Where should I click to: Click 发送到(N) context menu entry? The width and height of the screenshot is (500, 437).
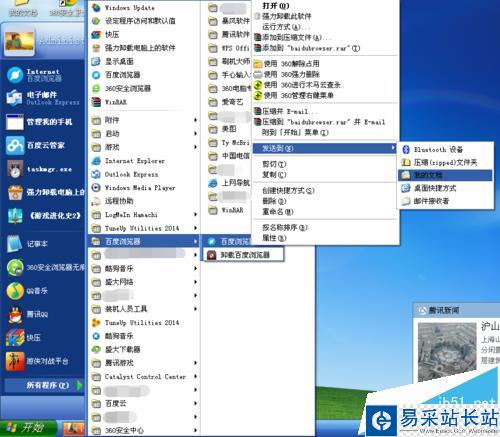point(325,148)
